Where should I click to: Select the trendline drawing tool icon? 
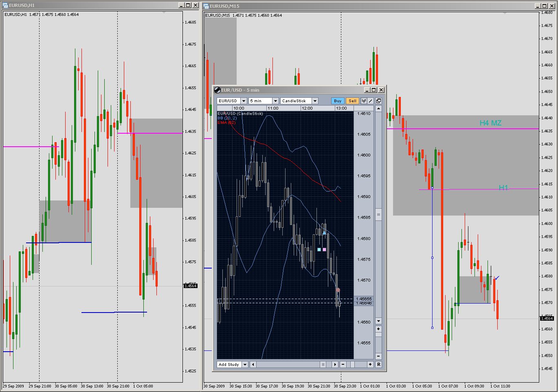[x=371, y=101]
